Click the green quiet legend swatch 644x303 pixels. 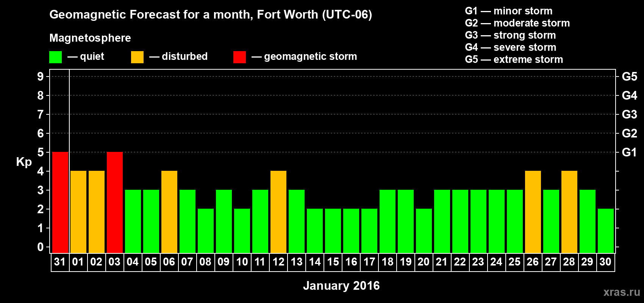coord(55,57)
